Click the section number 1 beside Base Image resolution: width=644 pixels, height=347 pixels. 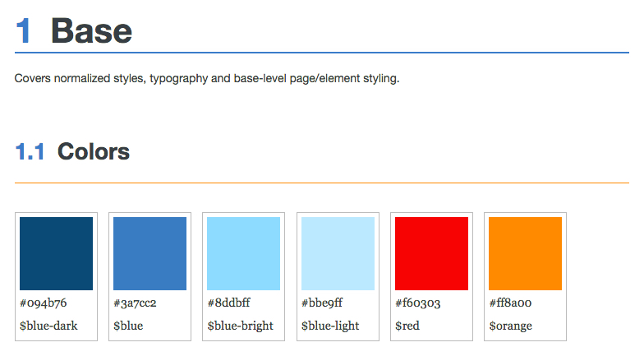23,31
